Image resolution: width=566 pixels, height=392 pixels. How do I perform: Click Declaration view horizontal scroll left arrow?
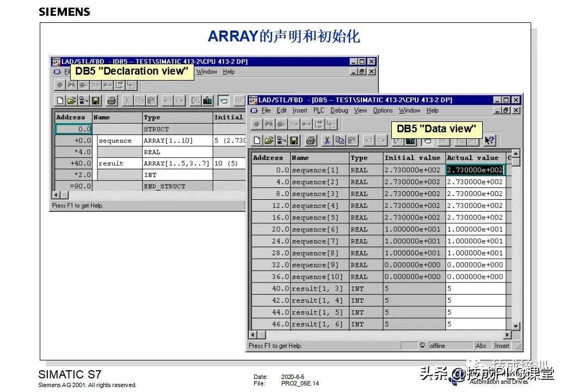[56, 195]
